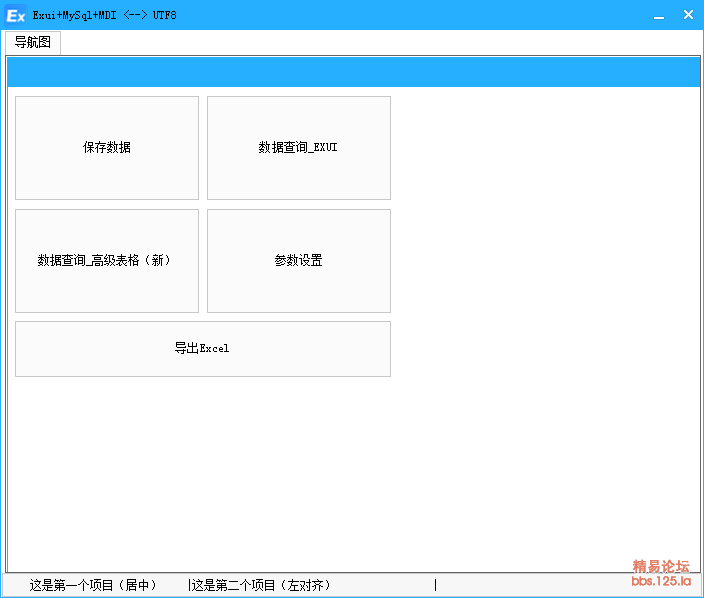Minimize the Exui+MySql+MDI window
The height and width of the screenshot is (598, 704).
[x=658, y=15]
